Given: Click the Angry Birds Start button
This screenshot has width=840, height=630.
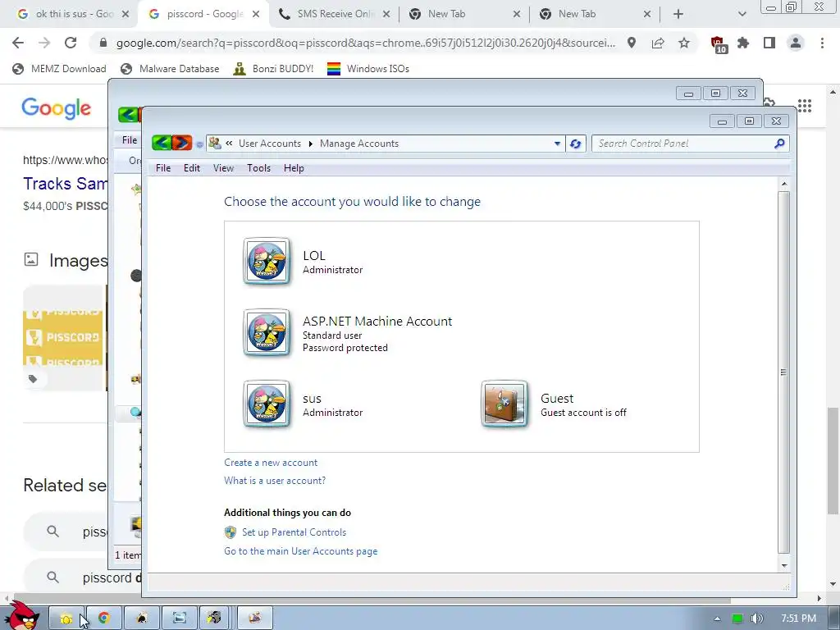Looking at the screenshot, I should pyautogui.click(x=22, y=616).
